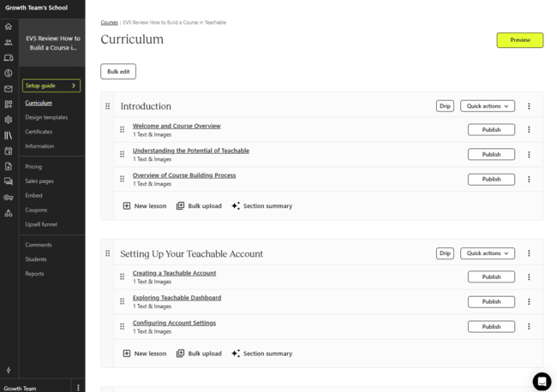Expand Quick actions dropdown in Introduction
Viewport: 557px width, 392px height.
point(488,106)
